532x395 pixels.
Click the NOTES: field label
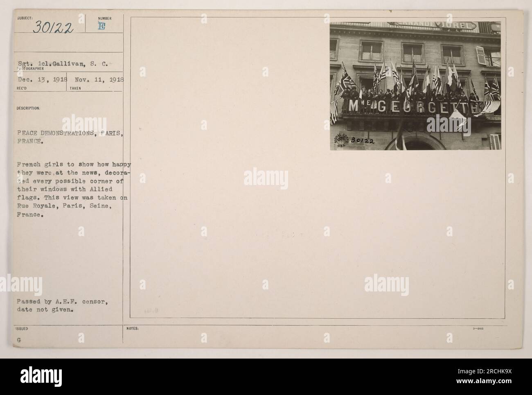133,328
